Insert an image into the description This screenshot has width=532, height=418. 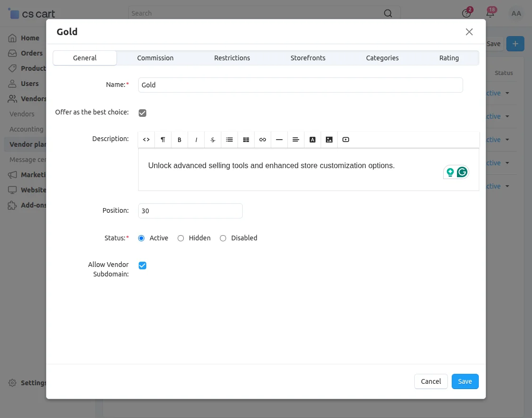[329, 139]
